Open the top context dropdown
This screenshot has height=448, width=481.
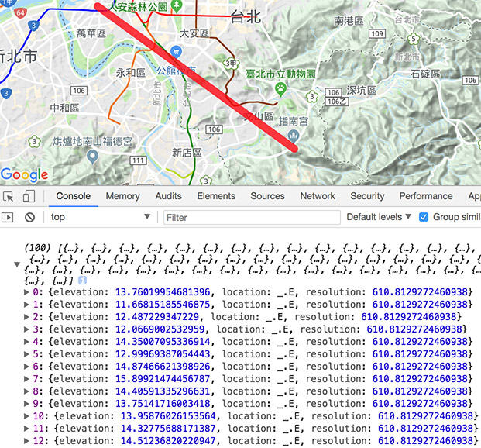pos(101,217)
